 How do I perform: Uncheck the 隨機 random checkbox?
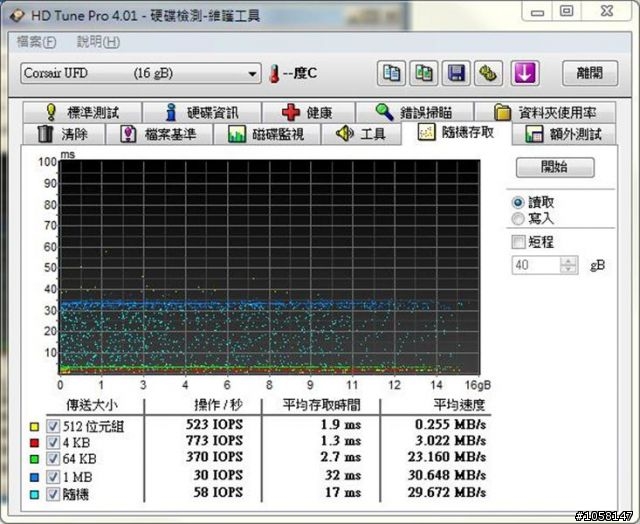pyautogui.click(x=53, y=494)
